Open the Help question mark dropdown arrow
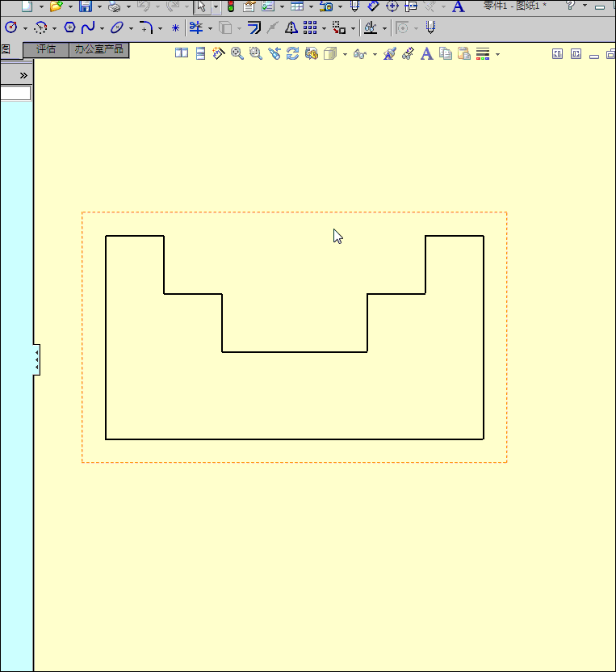The height and width of the screenshot is (672, 616). (585, 6)
